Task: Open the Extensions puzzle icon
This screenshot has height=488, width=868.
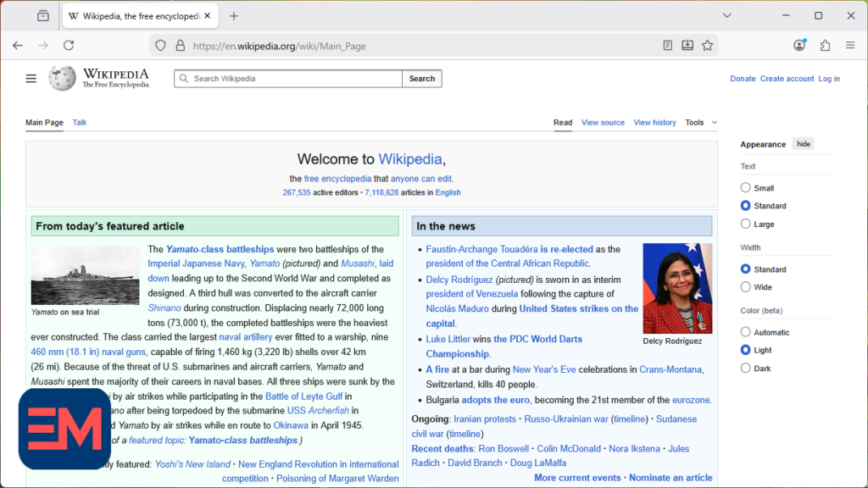Action: 826,46
